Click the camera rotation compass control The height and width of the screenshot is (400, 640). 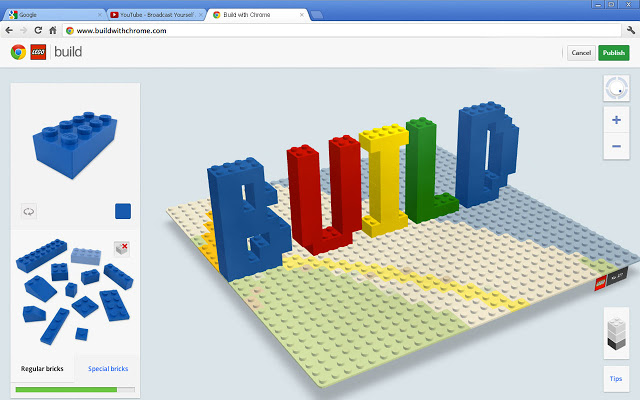pos(616,89)
